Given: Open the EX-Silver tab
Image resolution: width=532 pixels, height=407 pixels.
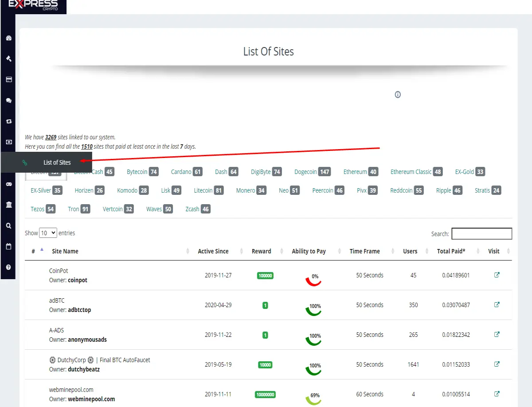Looking at the screenshot, I should [x=46, y=190].
